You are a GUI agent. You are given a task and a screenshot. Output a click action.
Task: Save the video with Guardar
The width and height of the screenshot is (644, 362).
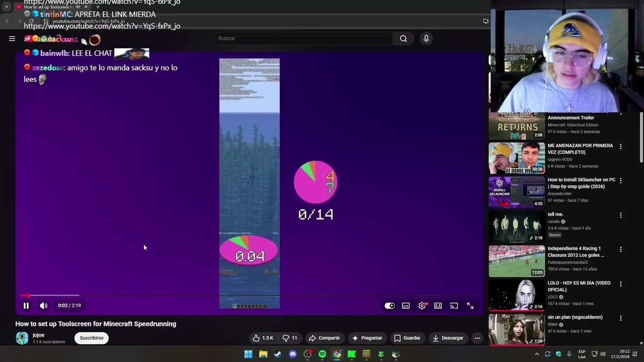point(407,338)
